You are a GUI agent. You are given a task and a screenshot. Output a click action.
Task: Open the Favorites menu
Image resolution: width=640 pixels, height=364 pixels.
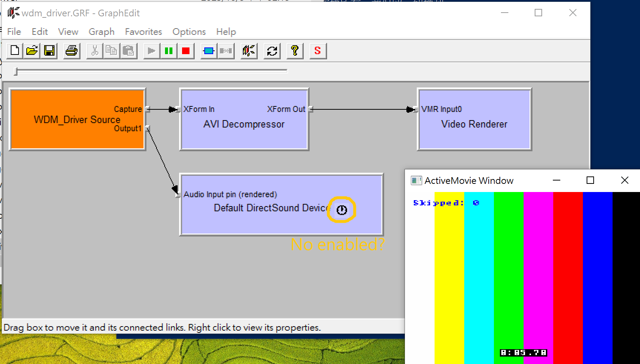point(143,32)
